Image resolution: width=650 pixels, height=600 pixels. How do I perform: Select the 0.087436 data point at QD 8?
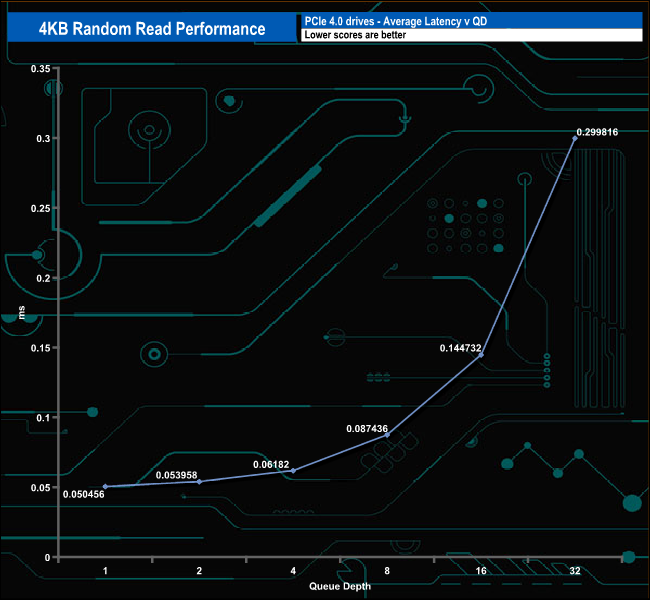[x=388, y=435]
